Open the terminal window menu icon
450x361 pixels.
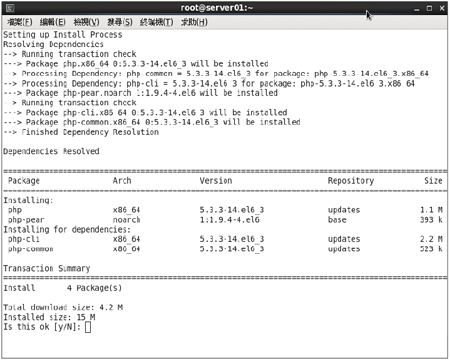tap(10, 8)
